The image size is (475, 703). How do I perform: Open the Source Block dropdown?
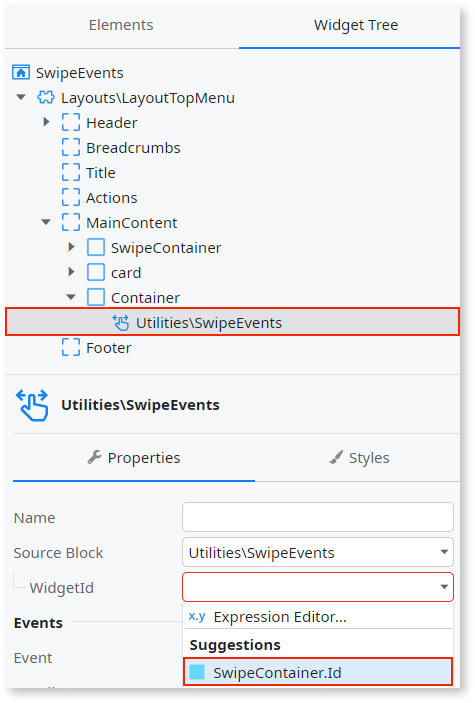point(318,552)
